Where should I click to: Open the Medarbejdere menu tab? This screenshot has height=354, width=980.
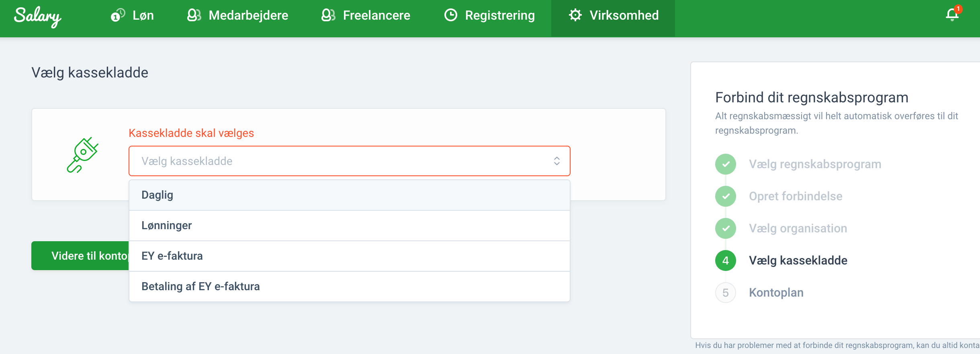click(x=248, y=15)
